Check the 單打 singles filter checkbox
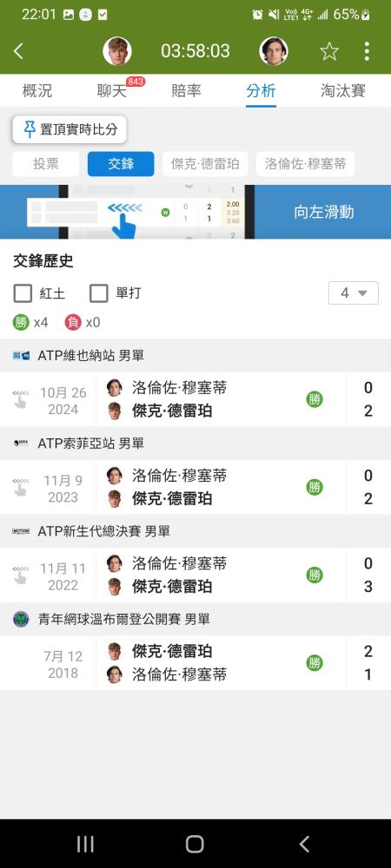This screenshot has width=391, height=868. pos(98,293)
